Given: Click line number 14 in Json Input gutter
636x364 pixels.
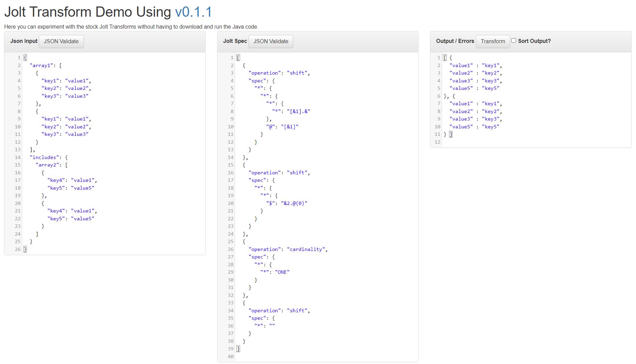Looking at the screenshot, I should [17, 157].
